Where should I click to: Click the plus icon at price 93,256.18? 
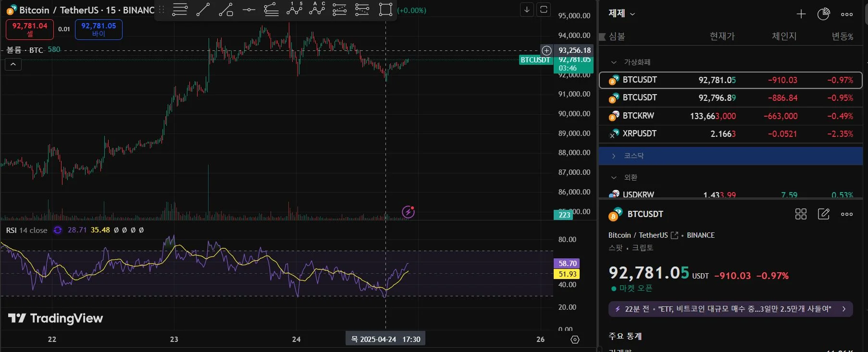tap(546, 50)
